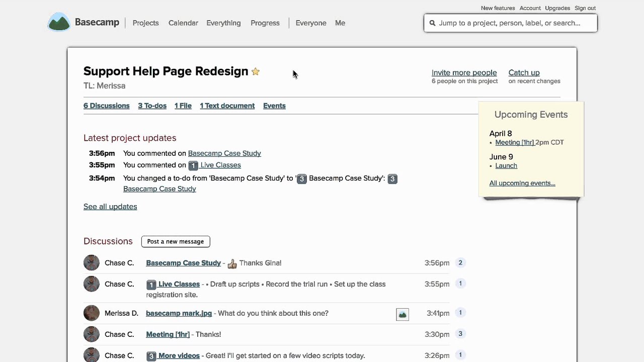Open the Account link
The height and width of the screenshot is (362, 644).
pos(530,8)
